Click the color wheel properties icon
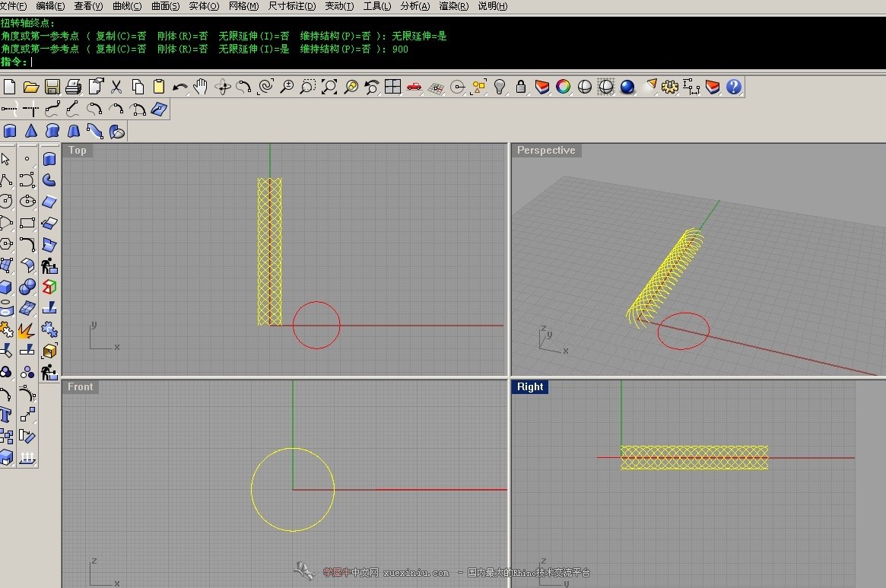The width and height of the screenshot is (886, 588). coord(564,87)
